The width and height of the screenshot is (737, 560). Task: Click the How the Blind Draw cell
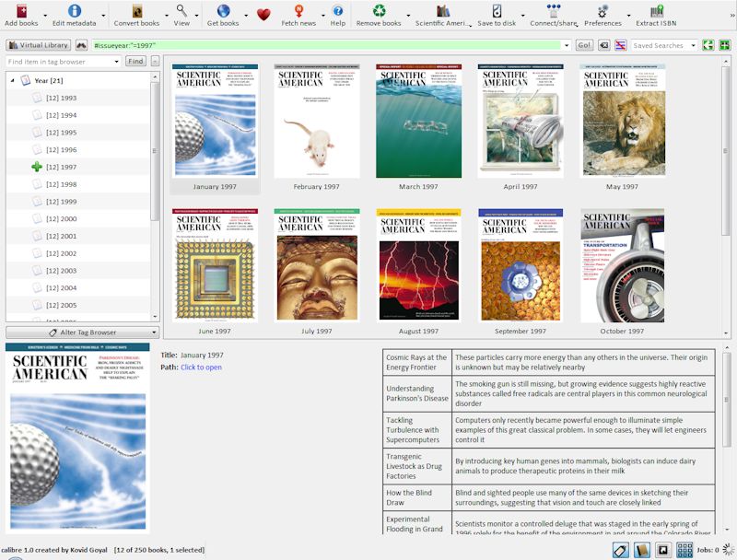(417, 497)
